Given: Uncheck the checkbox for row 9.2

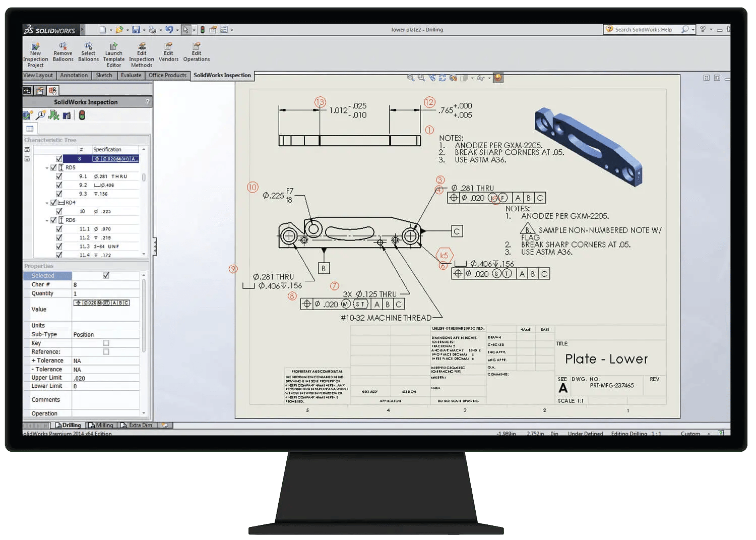Looking at the screenshot, I should coord(59,185).
